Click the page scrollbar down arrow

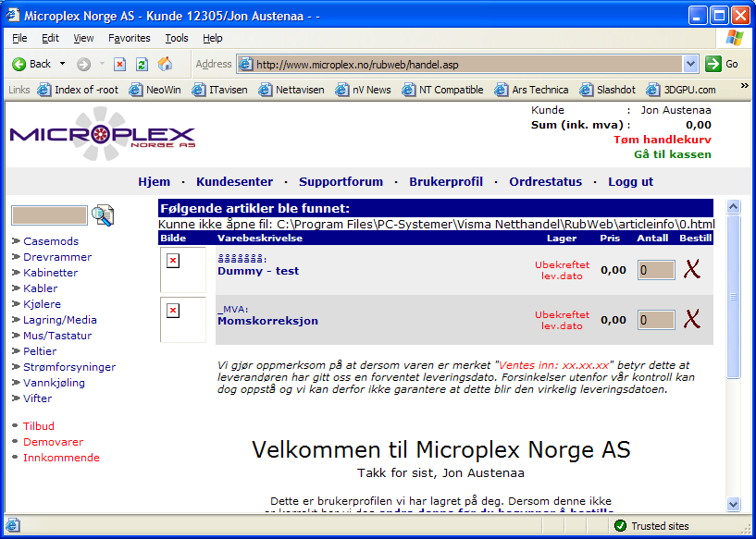pyautogui.click(x=733, y=504)
